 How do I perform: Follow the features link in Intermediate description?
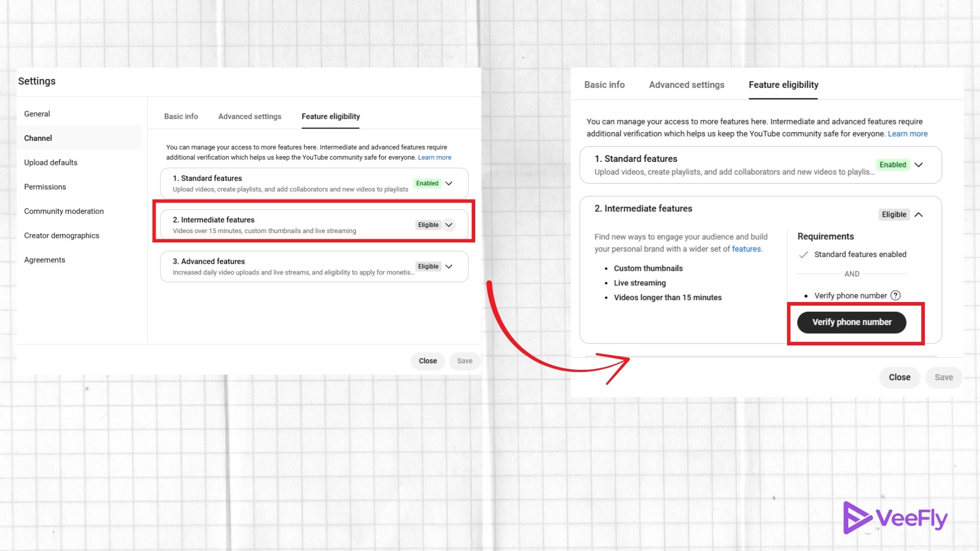coord(746,249)
